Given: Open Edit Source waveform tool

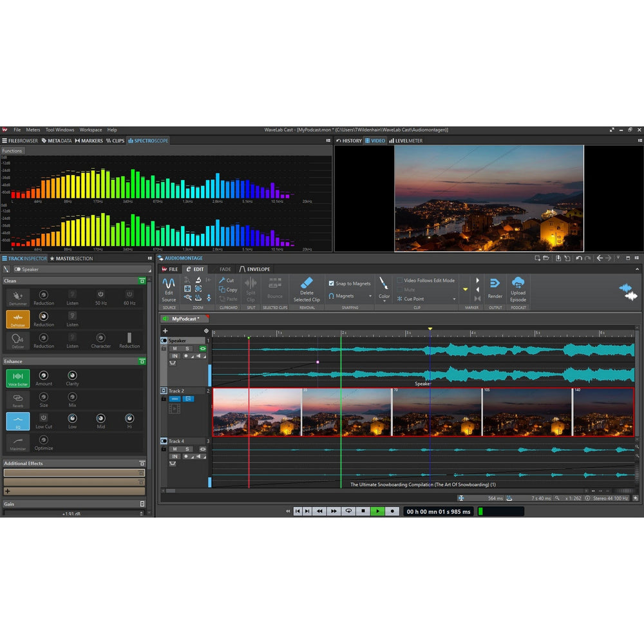Looking at the screenshot, I should [169, 283].
